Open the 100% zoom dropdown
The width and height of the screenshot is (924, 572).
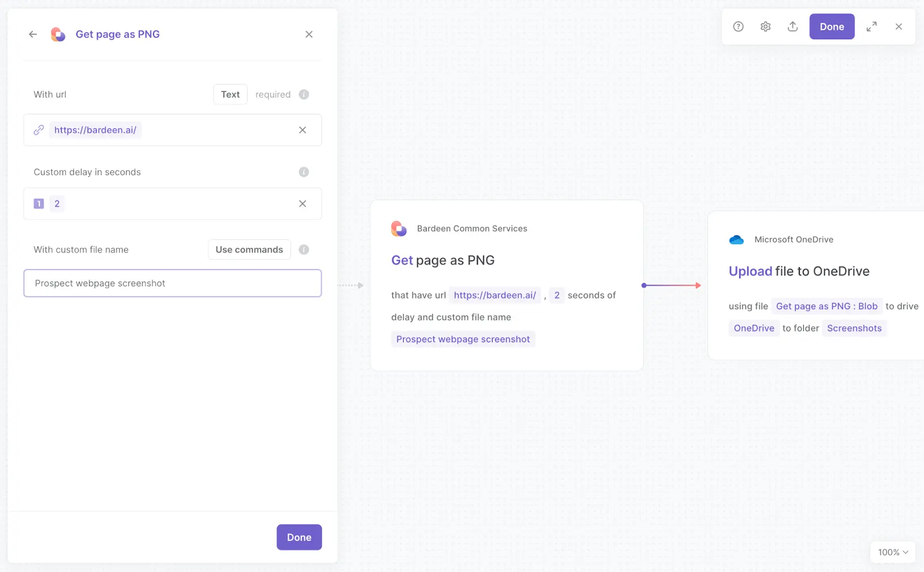tap(893, 552)
